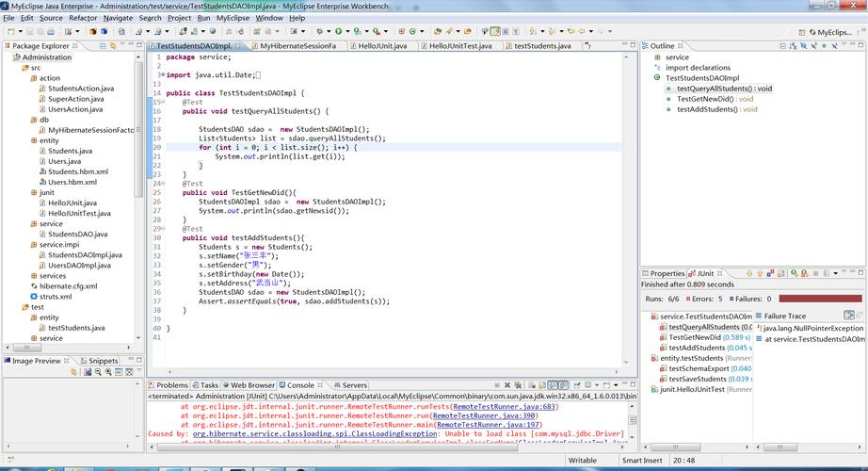
Task: Click Previous Failed Test arrow in JUnit view
Action: (760, 273)
